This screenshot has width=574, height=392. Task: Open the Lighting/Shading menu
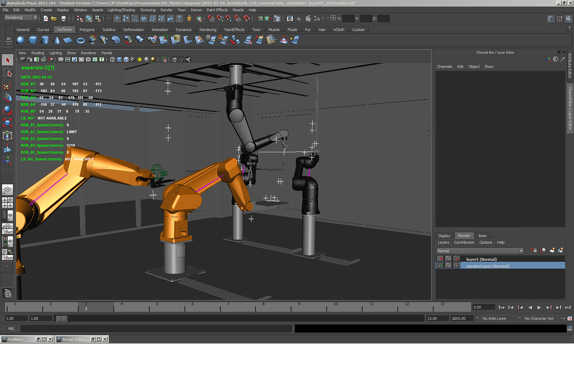click(x=121, y=10)
